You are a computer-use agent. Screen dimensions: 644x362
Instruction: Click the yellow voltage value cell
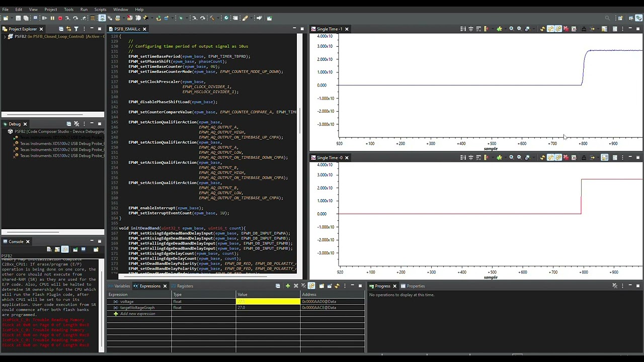pyautogui.click(x=268, y=302)
